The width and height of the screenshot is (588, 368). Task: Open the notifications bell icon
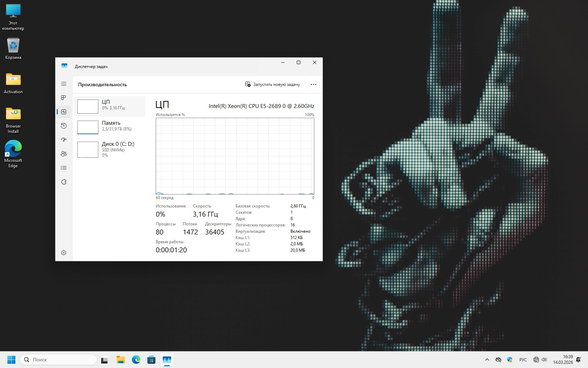(x=579, y=360)
